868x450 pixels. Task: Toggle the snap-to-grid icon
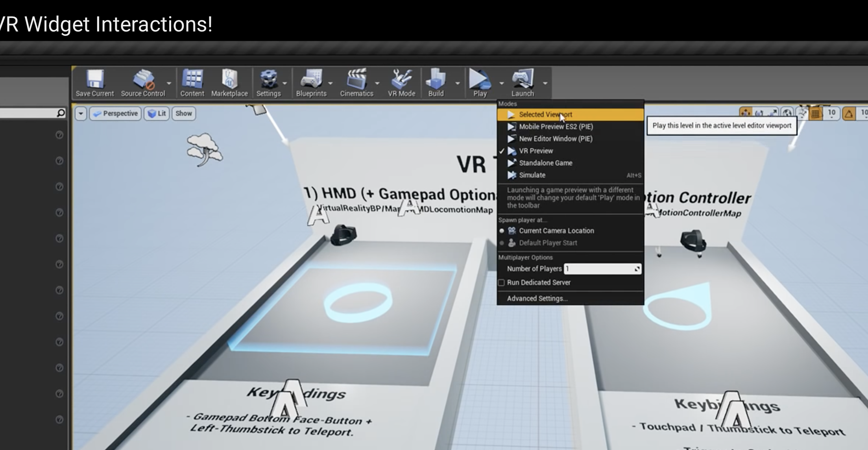point(815,113)
